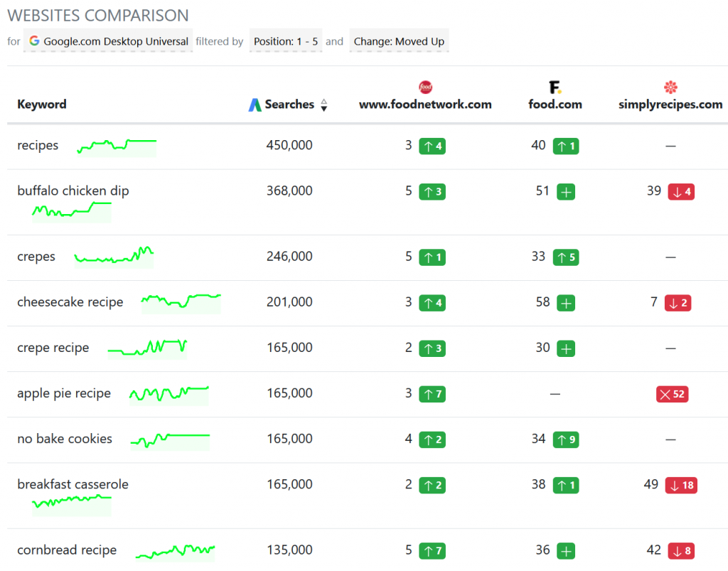Click foodnetwork up 2 badge for no bake cookies
The image size is (728, 571).
coord(432,439)
